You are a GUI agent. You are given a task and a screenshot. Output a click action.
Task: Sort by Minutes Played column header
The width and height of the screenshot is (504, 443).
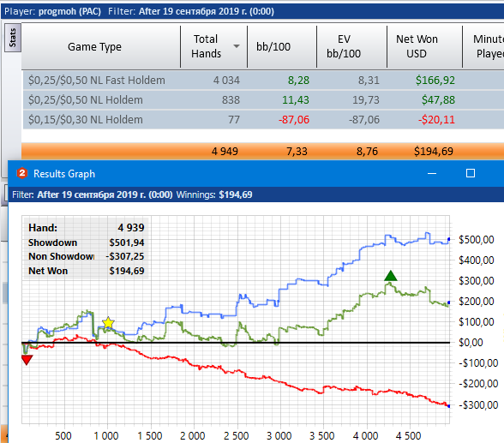[483, 47]
